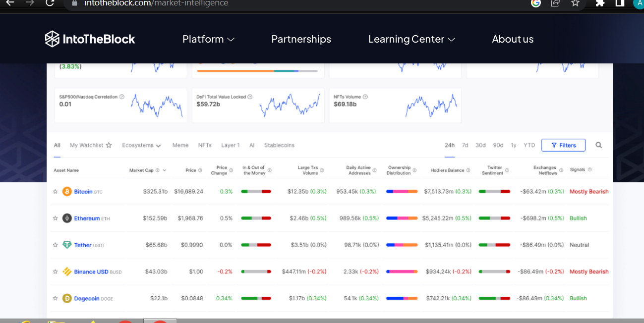Open the Bitcoin asset link
Viewport: 644px width, 323px height.
(83, 192)
